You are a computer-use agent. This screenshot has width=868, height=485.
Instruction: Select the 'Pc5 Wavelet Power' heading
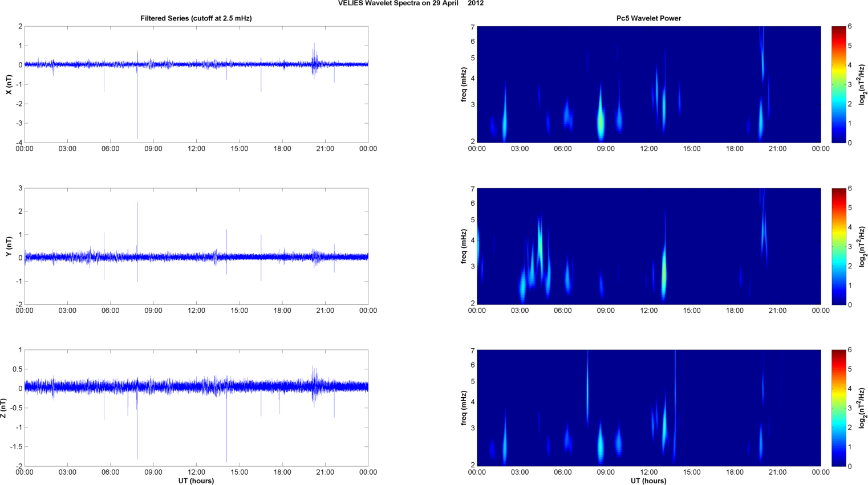[648, 18]
